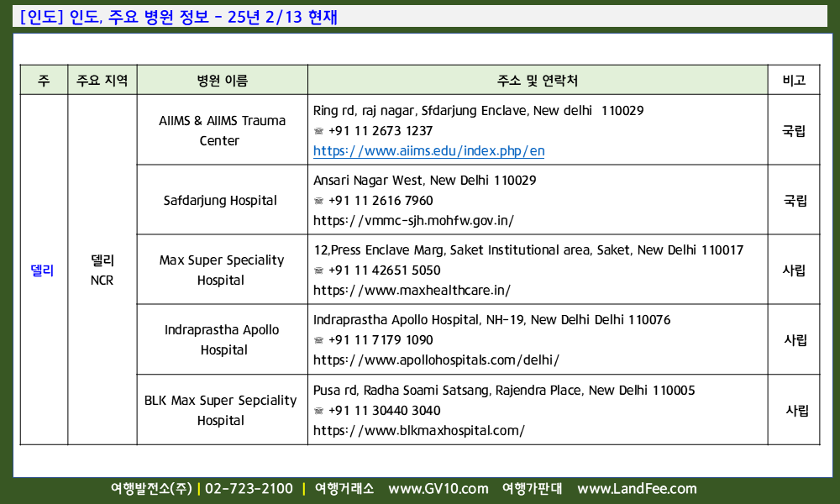
Task: Click footer phone number 02-723-2100
Action: [249, 489]
